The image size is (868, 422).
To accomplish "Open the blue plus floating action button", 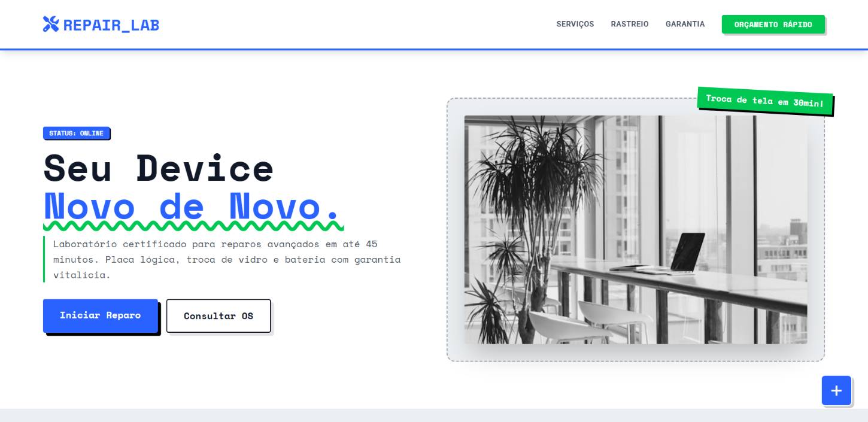I will (x=836, y=391).
